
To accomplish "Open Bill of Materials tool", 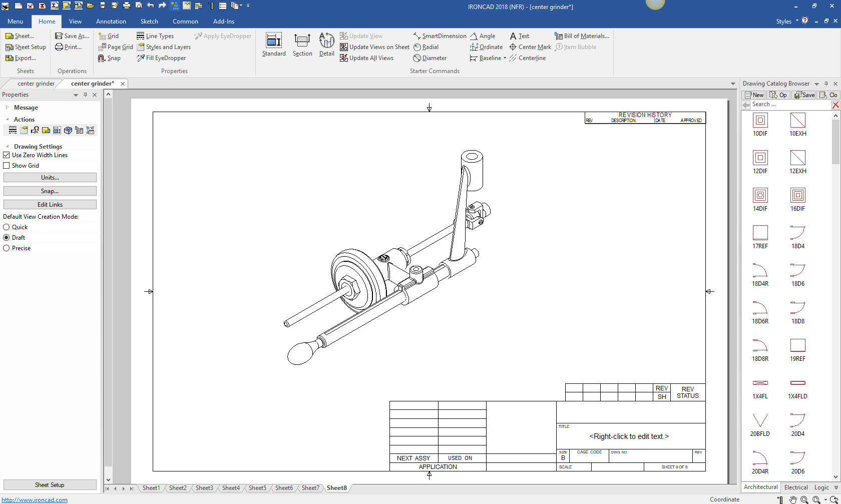I will tap(582, 36).
